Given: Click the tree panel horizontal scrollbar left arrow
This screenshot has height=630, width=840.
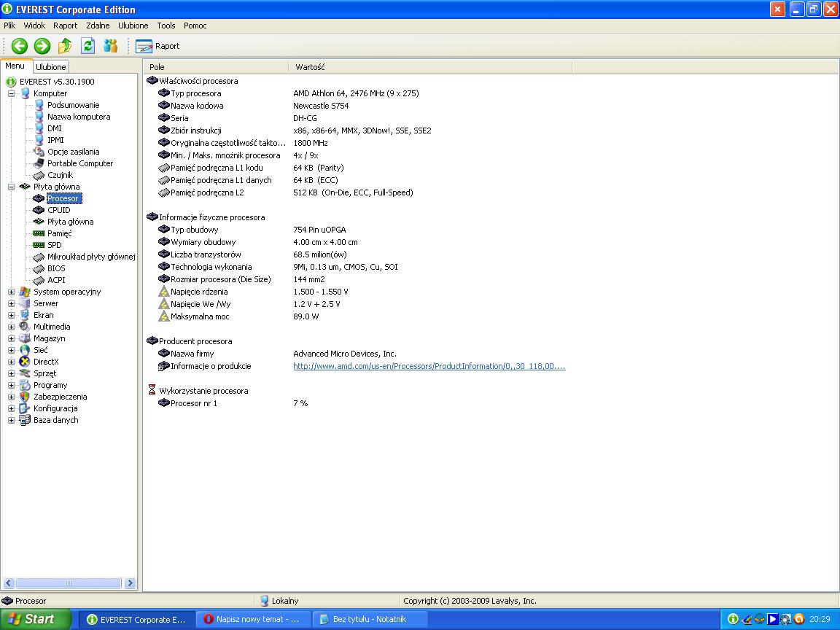Looking at the screenshot, I should [8, 583].
